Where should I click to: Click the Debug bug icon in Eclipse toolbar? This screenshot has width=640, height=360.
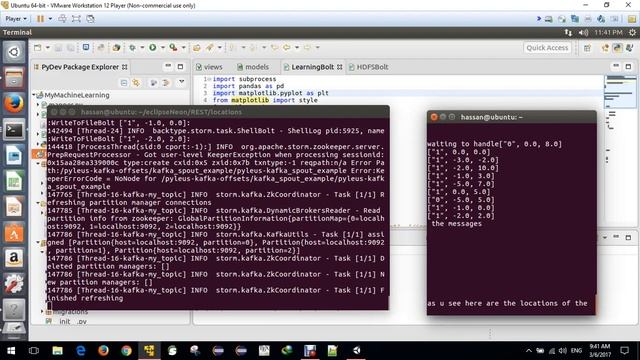click(x=132, y=48)
